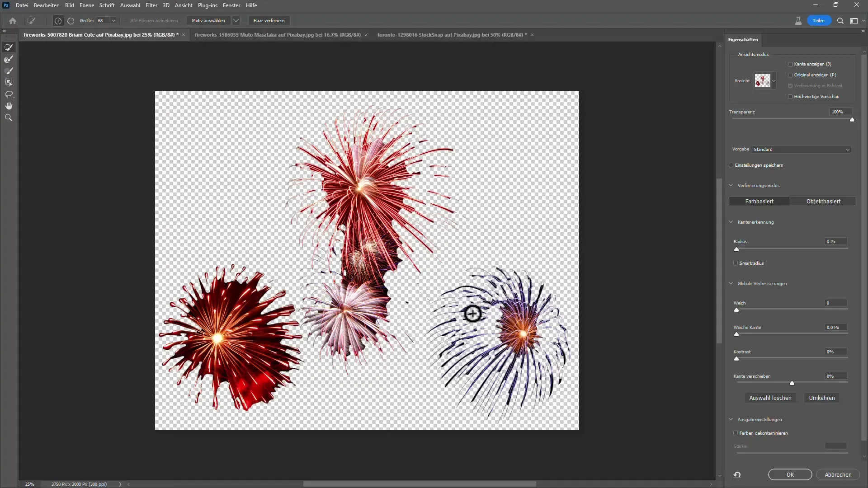
Task: Close the toronto-1298016 document tab
Action: click(x=532, y=35)
